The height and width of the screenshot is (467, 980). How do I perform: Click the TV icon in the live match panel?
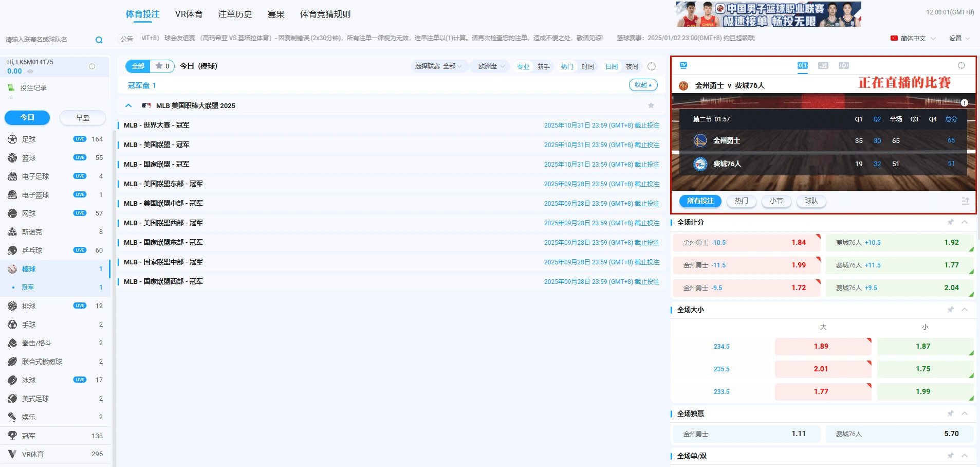pyautogui.click(x=683, y=65)
